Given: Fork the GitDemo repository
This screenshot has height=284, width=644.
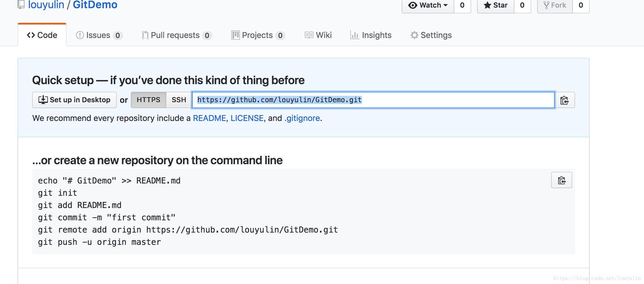Looking at the screenshot, I should [555, 5].
